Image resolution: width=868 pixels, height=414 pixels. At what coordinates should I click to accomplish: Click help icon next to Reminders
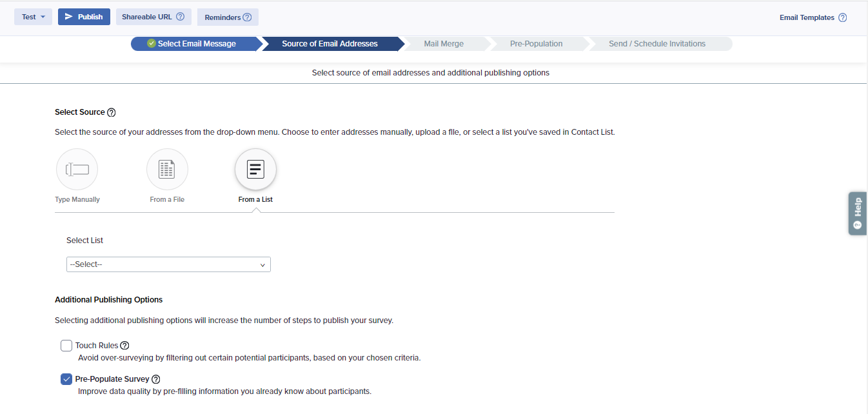coord(247,17)
